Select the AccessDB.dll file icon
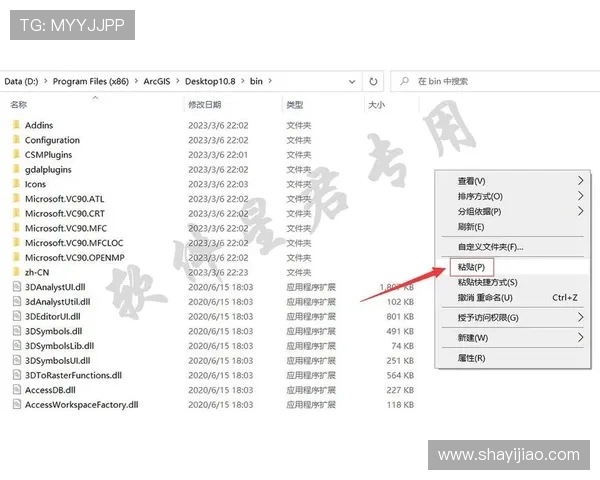This screenshot has height=480, width=600. tap(15, 390)
